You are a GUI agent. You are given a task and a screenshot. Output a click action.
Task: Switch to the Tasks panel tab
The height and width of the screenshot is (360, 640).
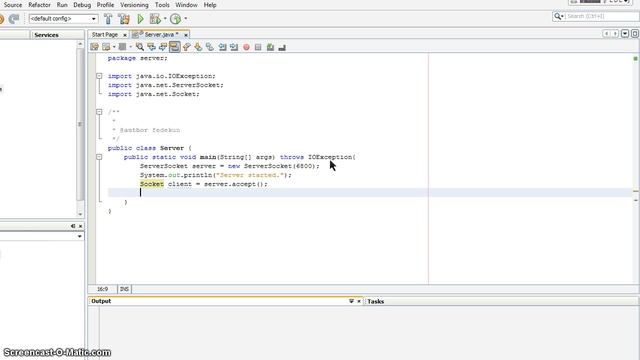[x=376, y=302]
